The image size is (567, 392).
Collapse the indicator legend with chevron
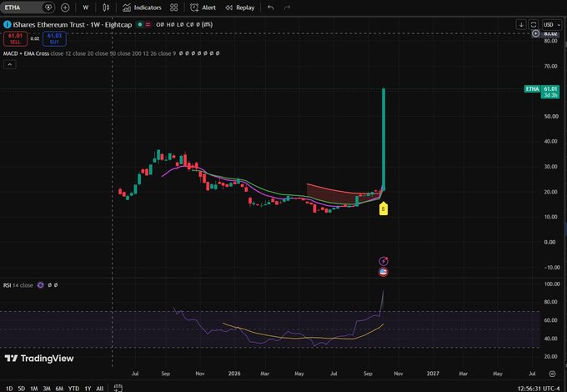click(10, 64)
